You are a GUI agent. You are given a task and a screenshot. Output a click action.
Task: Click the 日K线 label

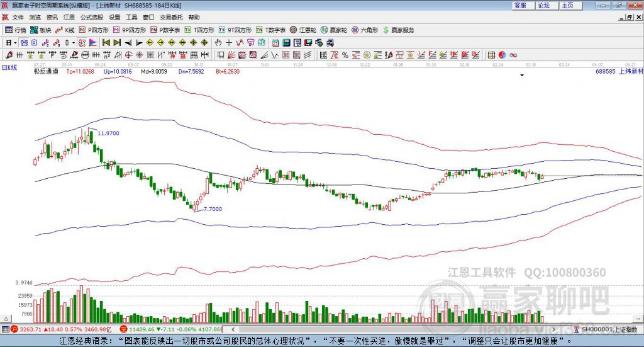9,67
